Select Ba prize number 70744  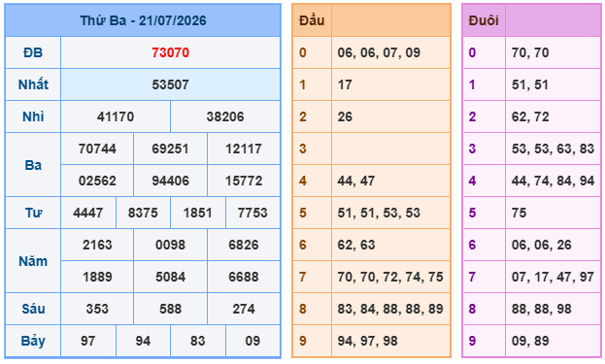pos(97,149)
